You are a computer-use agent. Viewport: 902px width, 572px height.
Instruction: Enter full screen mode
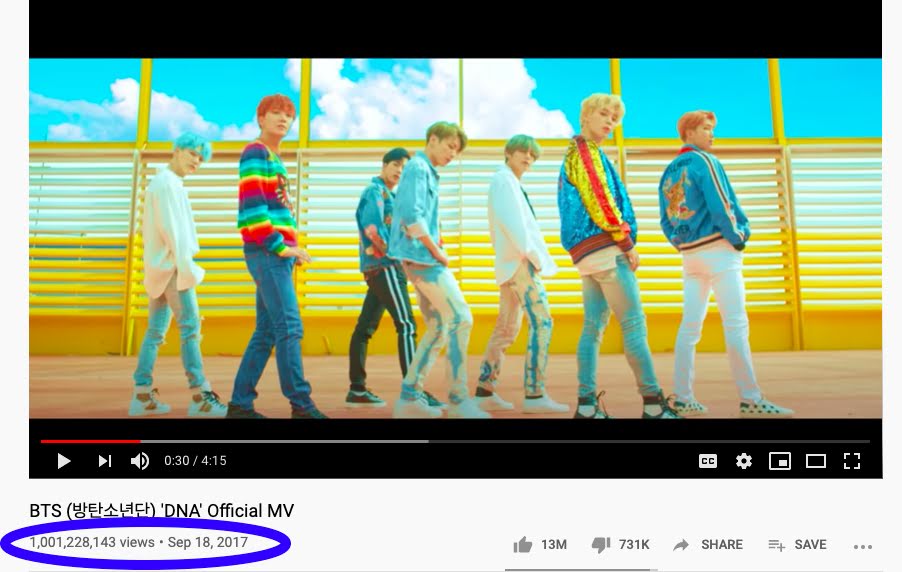tap(852, 461)
